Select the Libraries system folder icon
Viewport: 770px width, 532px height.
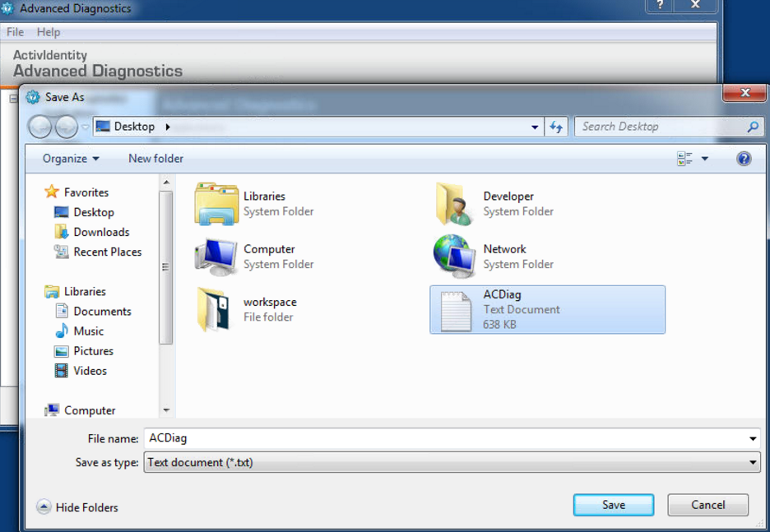point(216,204)
